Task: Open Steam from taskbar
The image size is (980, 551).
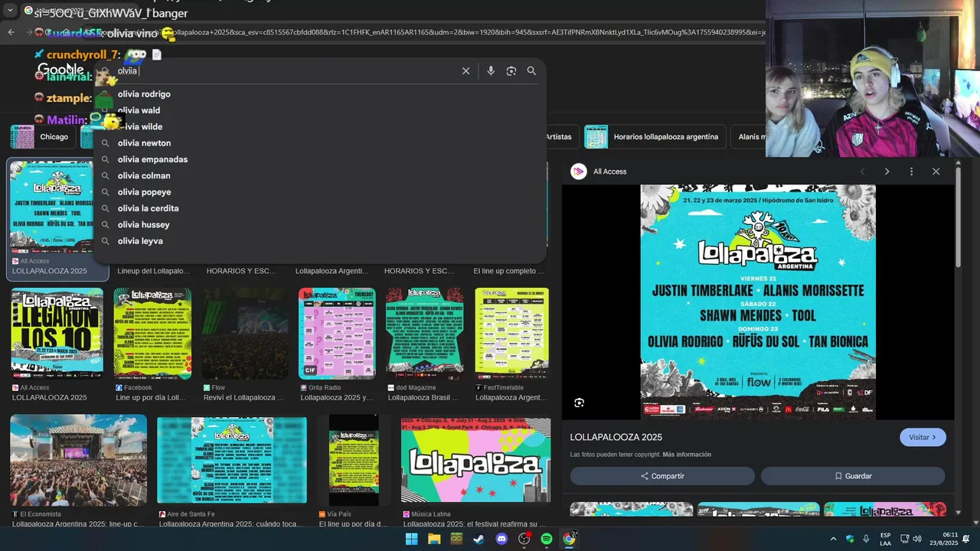Action: [x=479, y=539]
